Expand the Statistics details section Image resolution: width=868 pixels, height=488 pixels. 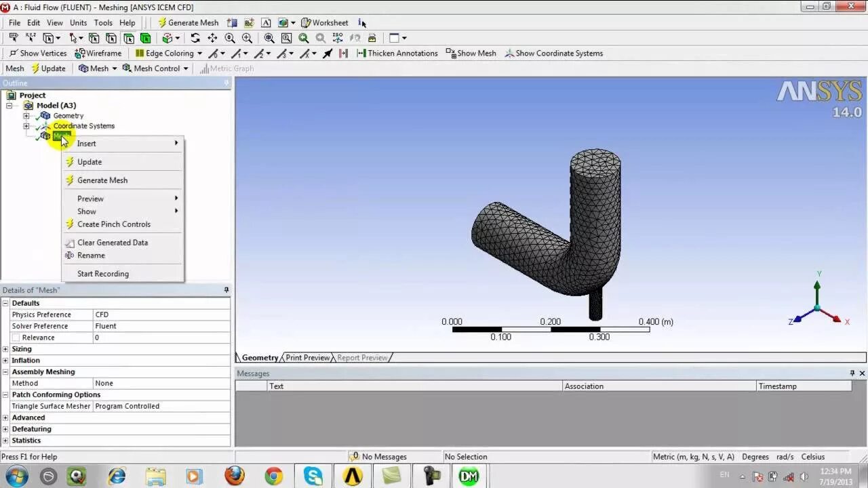(5, 441)
